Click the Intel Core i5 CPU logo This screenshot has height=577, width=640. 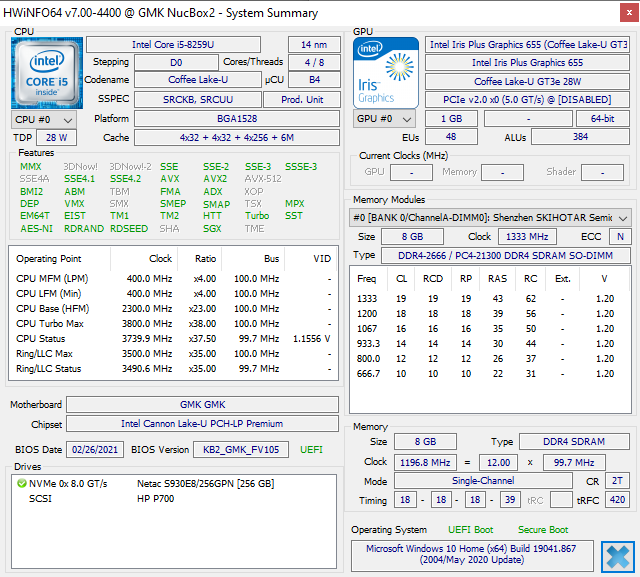tap(47, 73)
